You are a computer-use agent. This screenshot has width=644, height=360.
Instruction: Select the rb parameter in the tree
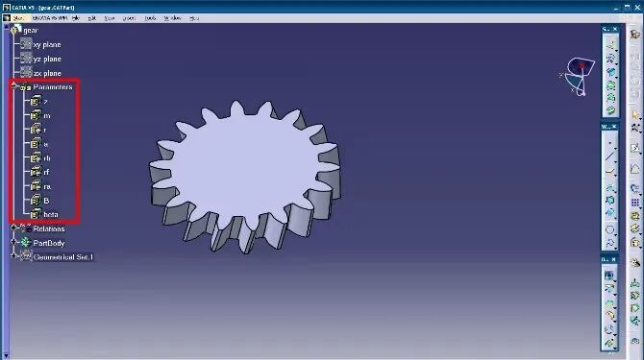tap(47, 157)
